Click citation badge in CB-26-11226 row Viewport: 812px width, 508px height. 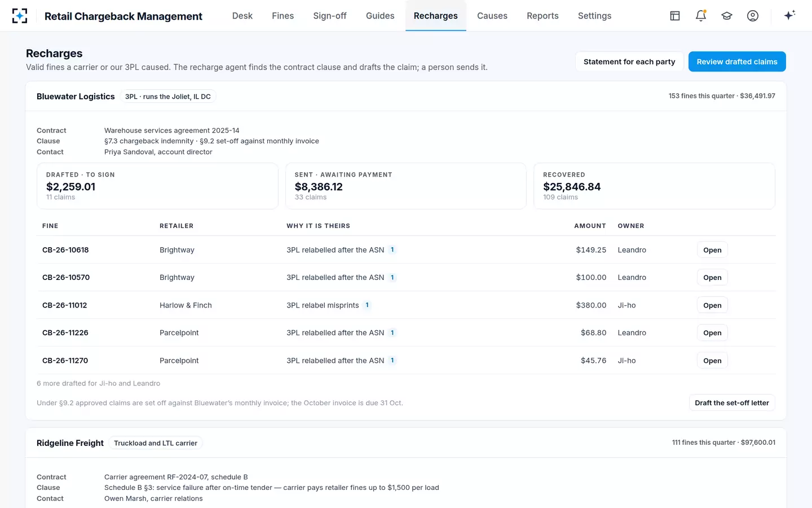[392, 332]
